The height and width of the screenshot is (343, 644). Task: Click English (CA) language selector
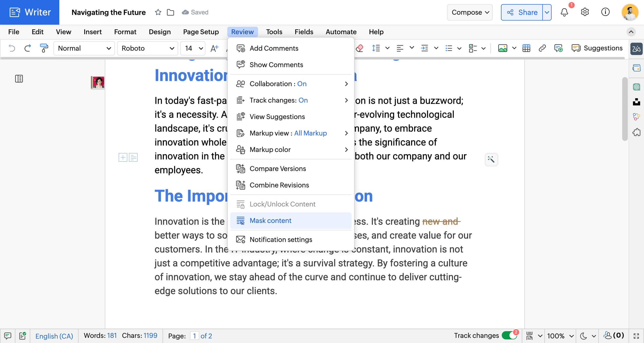point(54,336)
